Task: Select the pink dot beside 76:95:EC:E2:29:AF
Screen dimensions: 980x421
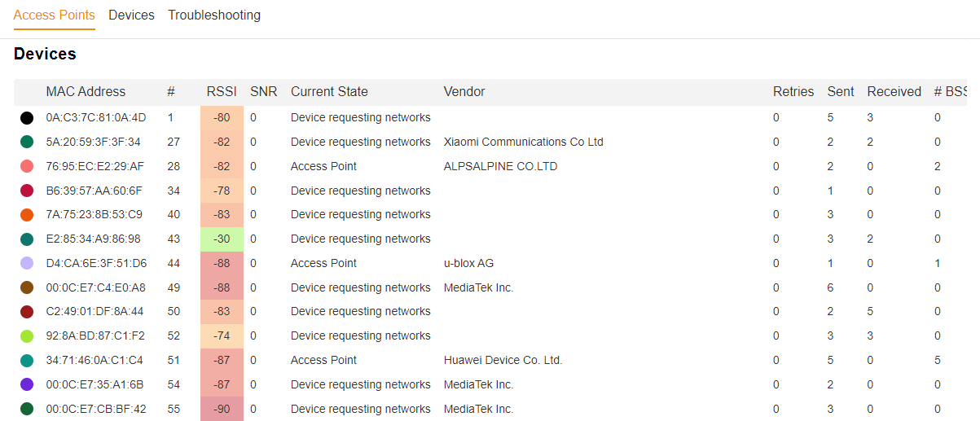Action: pyautogui.click(x=27, y=166)
